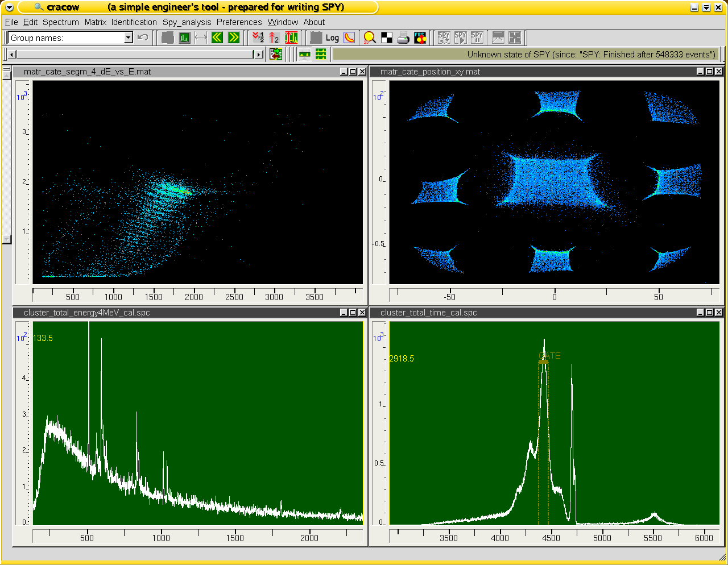Toggle multi-spectrum grid view icon
The width and height of the screenshot is (728, 565).
point(321,54)
